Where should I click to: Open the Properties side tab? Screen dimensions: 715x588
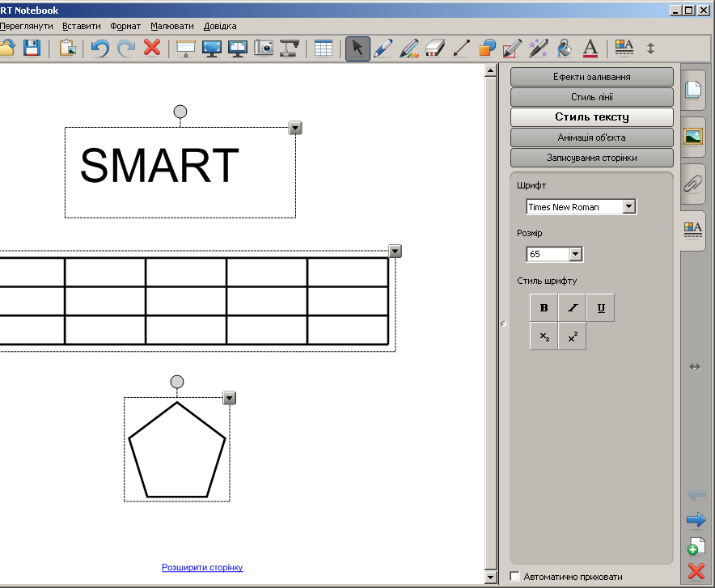(693, 230)
